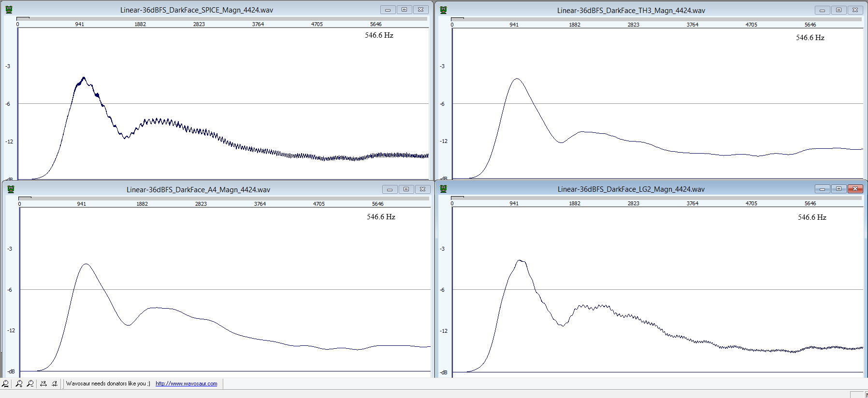The height and width of the screenshot is (398, 868).
Task: Click ruler mark 4705 in TH3 window
Action: [752, 25]
